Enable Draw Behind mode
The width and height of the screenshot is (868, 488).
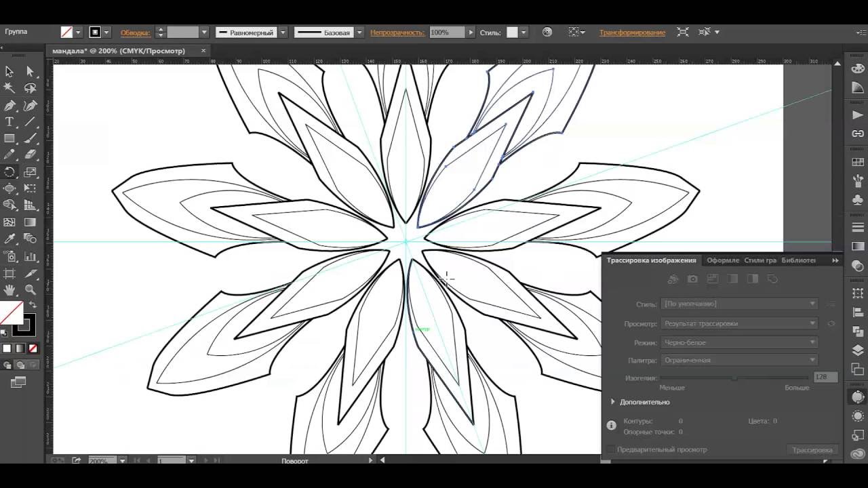point(20,365)
